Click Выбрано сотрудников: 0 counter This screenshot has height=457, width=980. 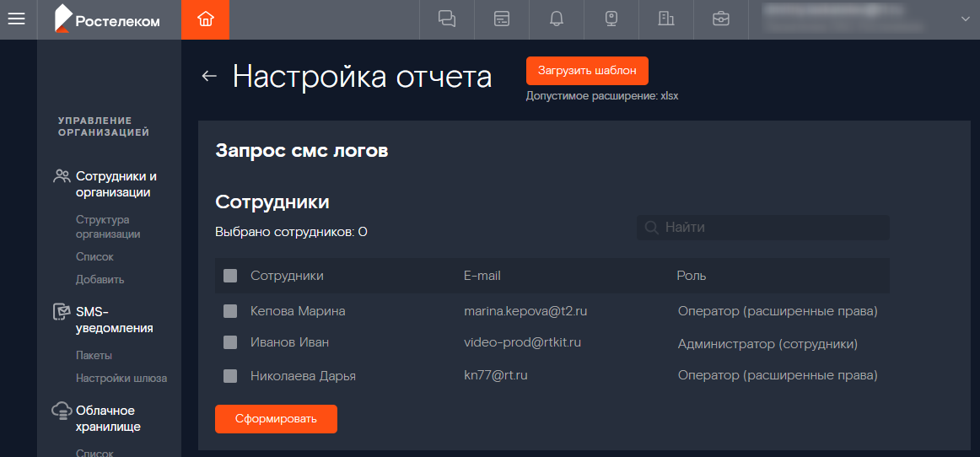coord(291,233)
